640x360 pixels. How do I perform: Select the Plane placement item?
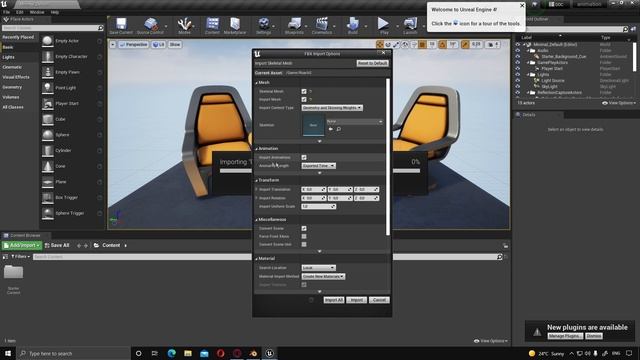72,182
